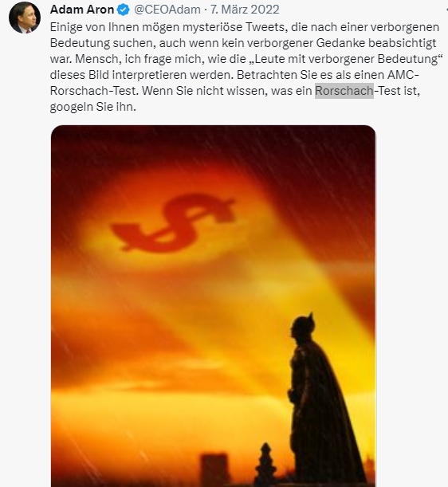Click the text 'googeln Sie ihn.'
The height and width of the screenshot is (487, 448).
[x=93, y=107]
